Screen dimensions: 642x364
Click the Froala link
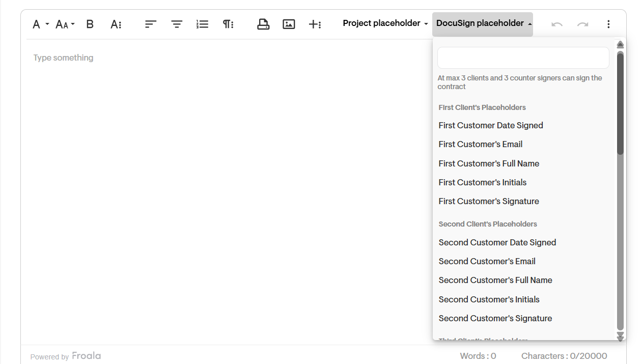click(x=87, y=356)
